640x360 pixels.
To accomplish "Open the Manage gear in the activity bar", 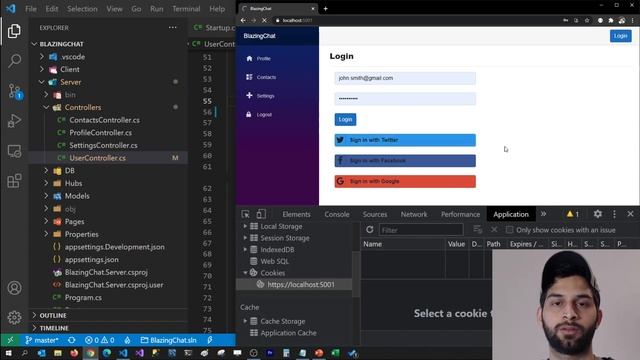I will click(14, 317).
